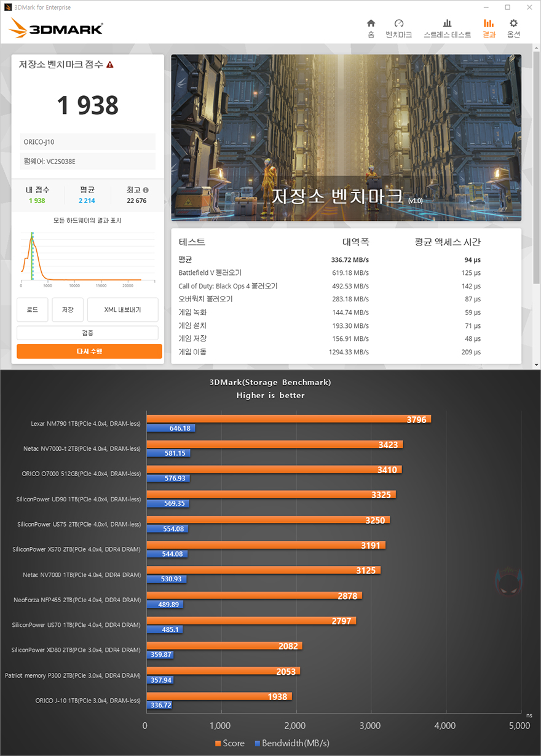Click the 오버워치 불러오기 row

coord(330,299)
